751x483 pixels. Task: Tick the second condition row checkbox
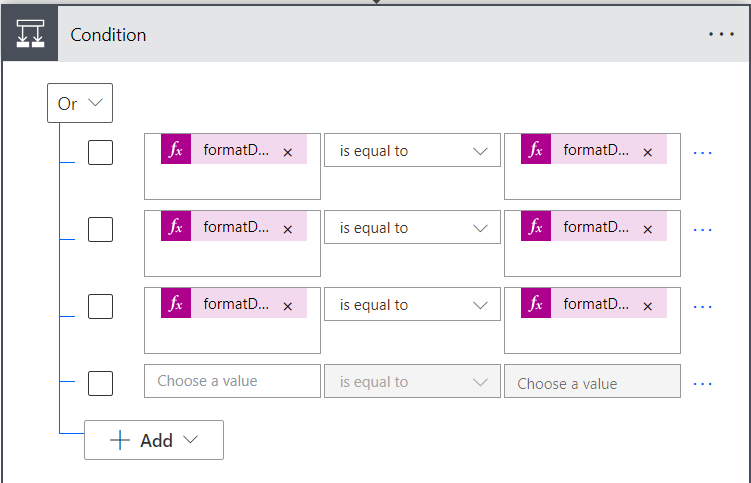101,230
